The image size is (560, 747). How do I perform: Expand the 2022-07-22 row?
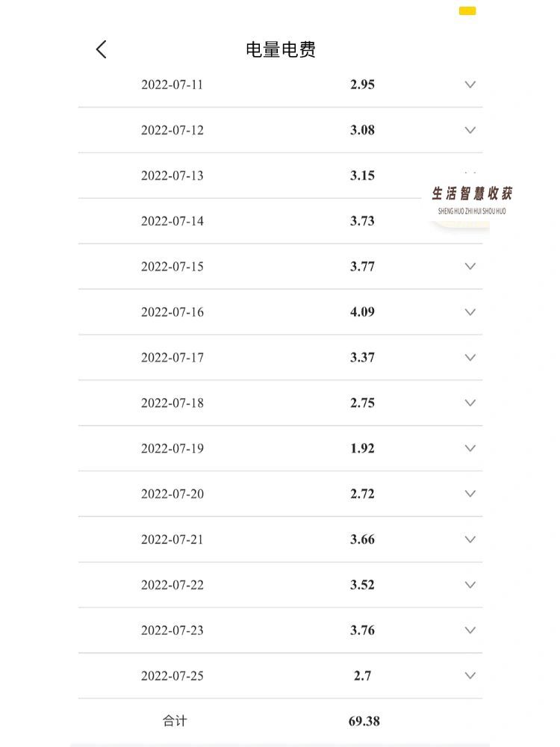point(470,585)
